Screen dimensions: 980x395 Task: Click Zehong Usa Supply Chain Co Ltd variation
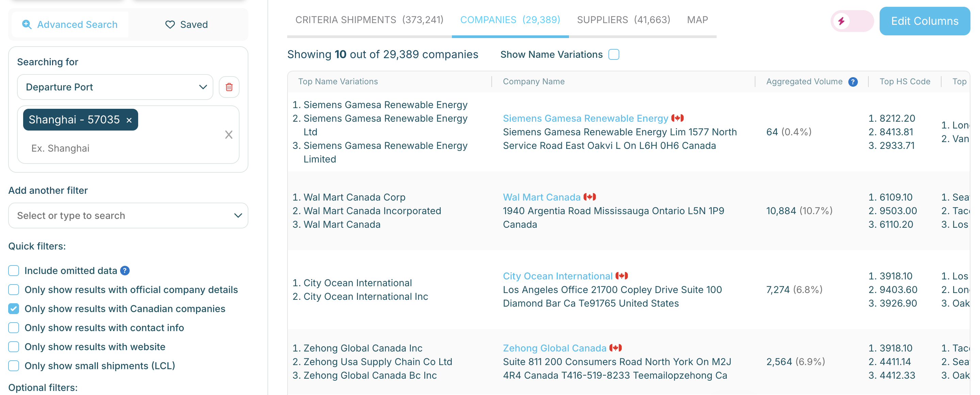377,362
